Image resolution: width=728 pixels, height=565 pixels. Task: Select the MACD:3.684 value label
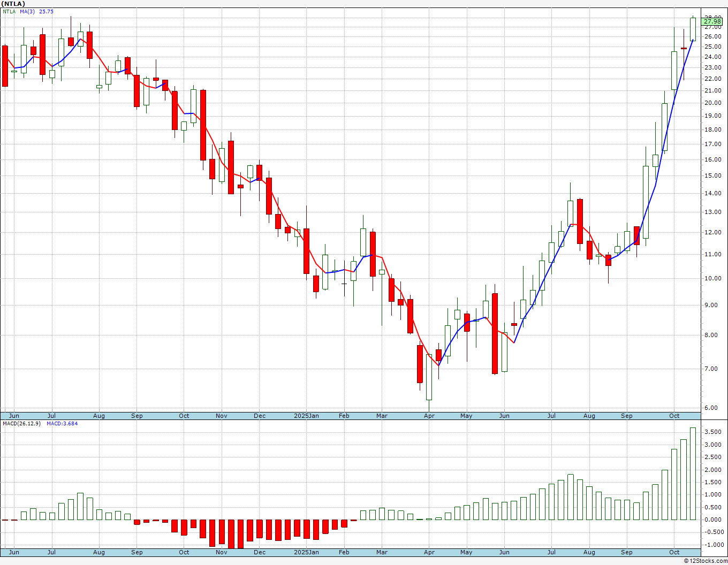62,423
